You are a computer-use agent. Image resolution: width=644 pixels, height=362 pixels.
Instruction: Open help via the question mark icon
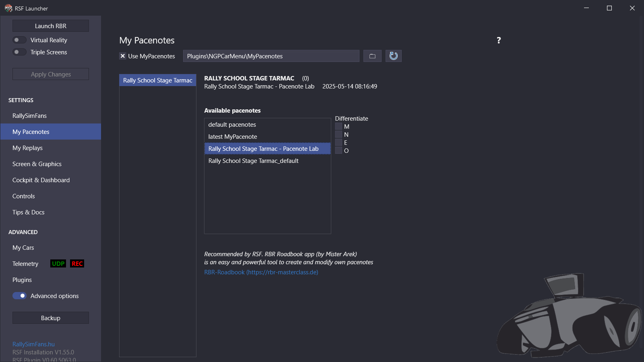pyautogui.click(x=499, y=40)
